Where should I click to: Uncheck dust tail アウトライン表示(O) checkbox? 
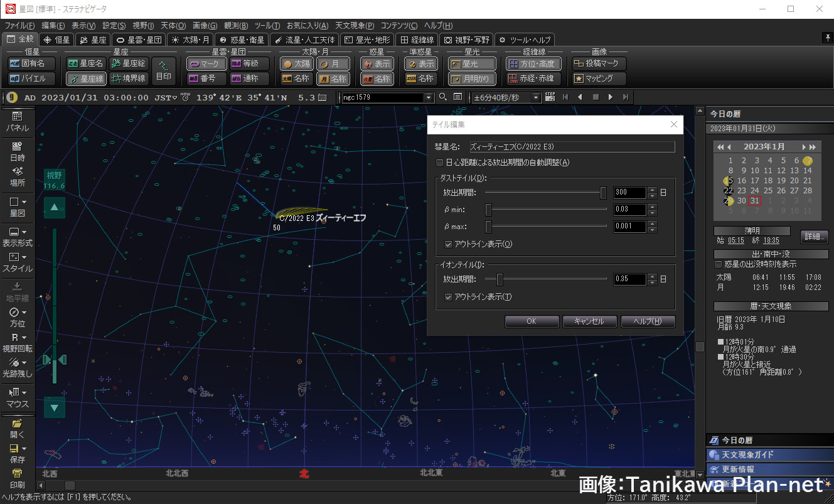[448, 244]
